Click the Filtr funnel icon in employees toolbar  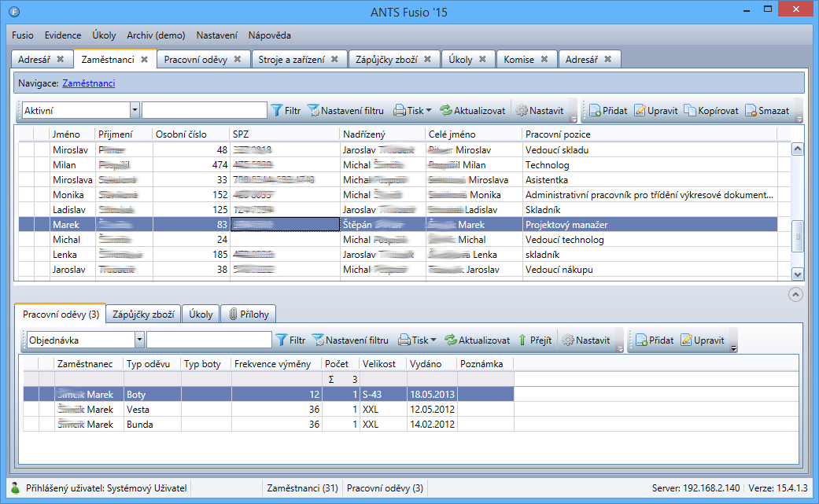pos(277,111)
